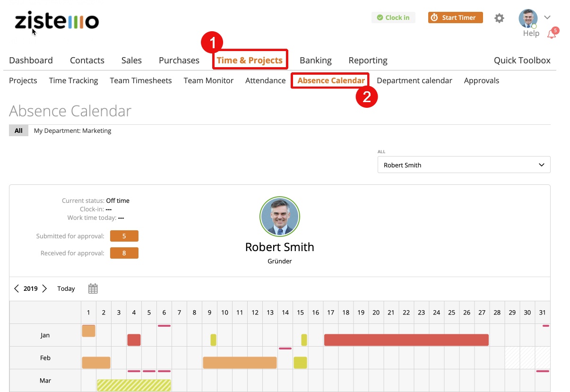Click the zistemo logo
570x392 pixels.
click(57, 21)
